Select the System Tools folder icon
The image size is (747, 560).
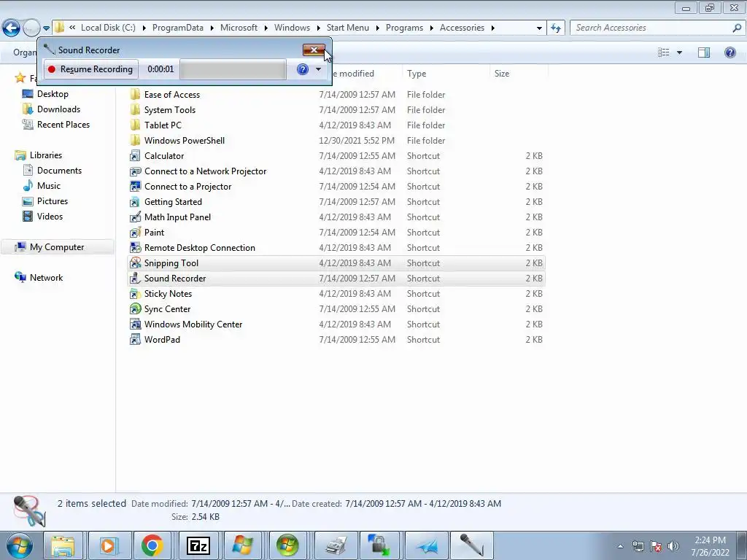tap(135, 109)
